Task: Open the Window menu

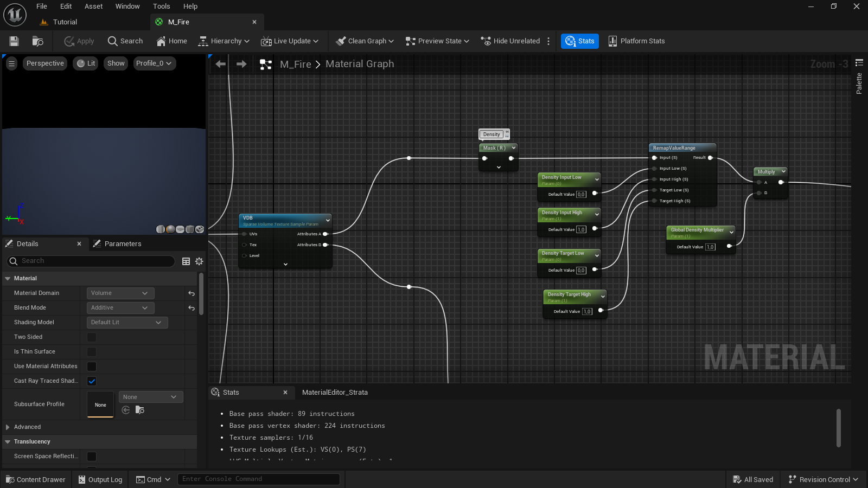Action: (127, 7)
